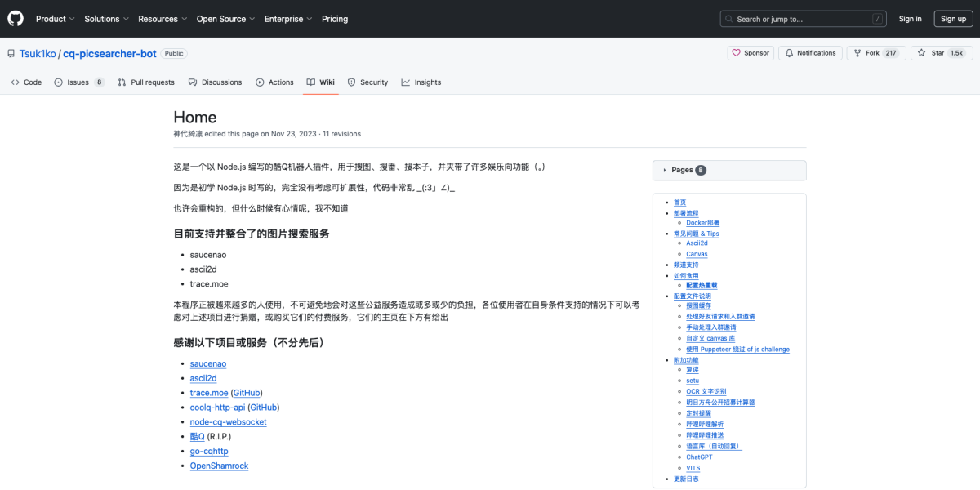Open the saucenao link
Screen dimensions: 980x490
(207, 363)
